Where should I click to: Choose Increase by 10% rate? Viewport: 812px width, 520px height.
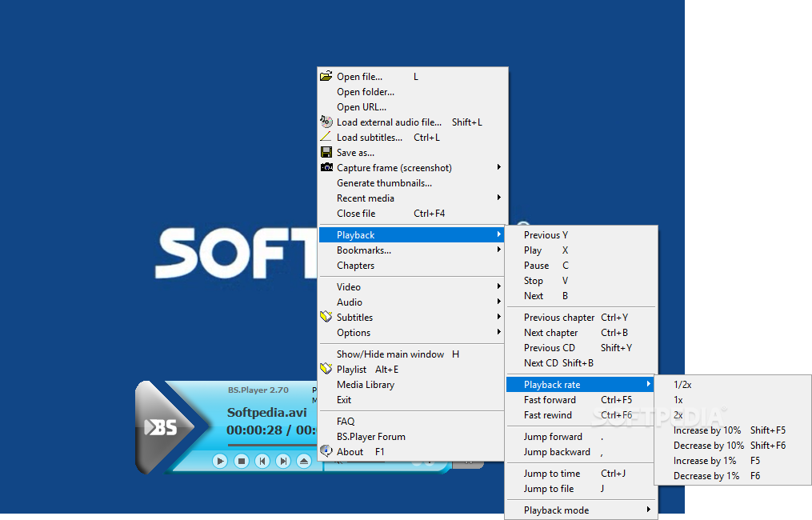click(732, 430)
